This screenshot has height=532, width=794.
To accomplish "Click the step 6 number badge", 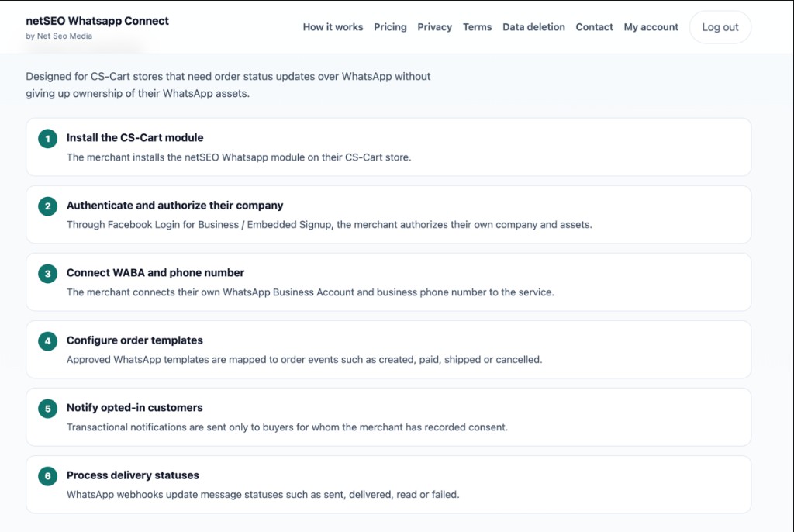I will point(47,475).
